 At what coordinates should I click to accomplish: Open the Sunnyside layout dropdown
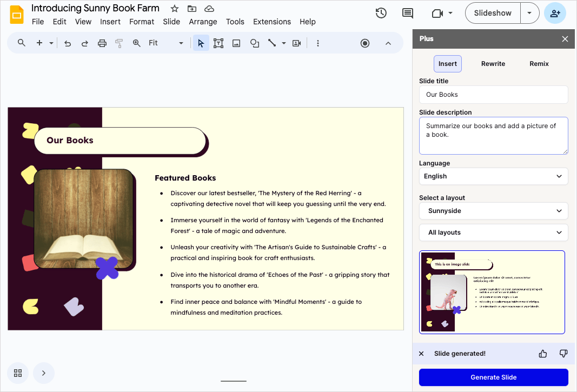493,211
